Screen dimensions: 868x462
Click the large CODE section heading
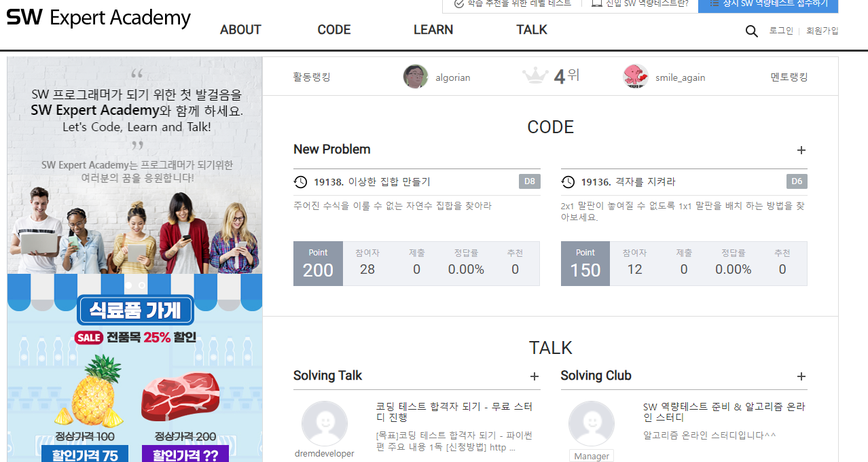click(550, 127)
